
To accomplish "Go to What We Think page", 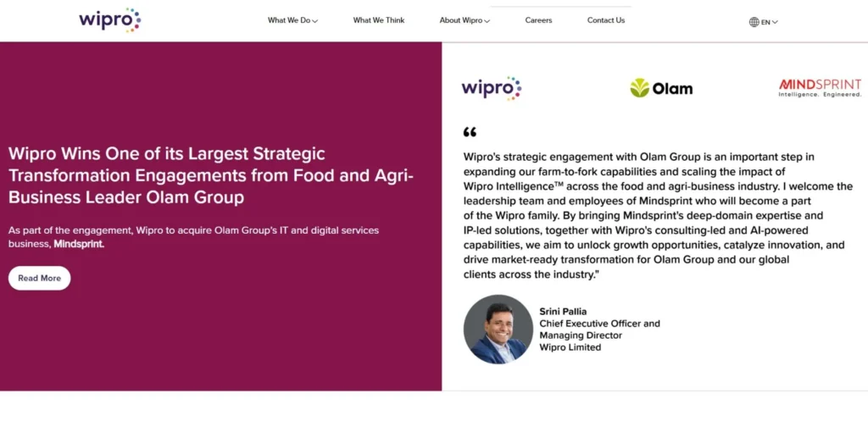I will click(x=379, y=20).
